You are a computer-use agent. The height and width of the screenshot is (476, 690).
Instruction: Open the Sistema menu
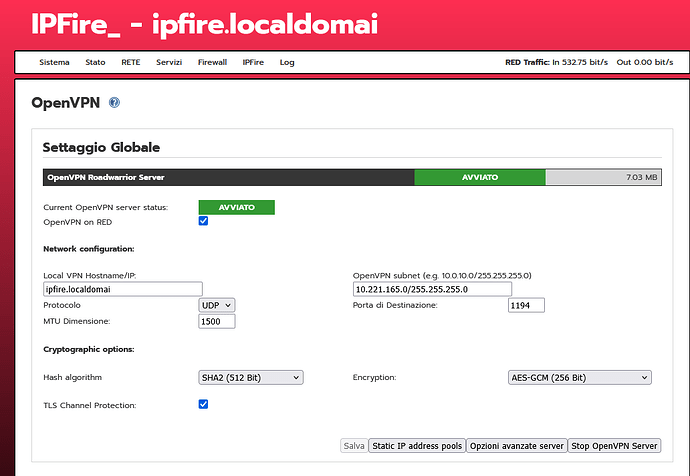click(54, 62)
